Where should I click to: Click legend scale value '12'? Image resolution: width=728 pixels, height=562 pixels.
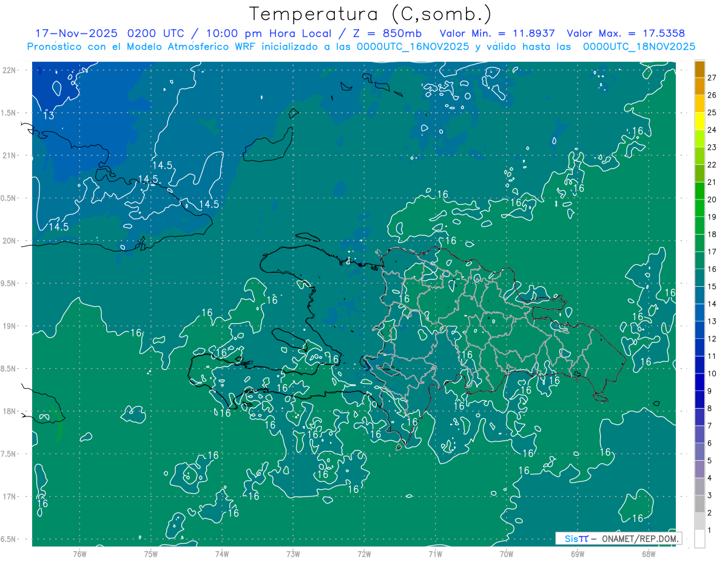pyautogui.click(x=712, y=339)
